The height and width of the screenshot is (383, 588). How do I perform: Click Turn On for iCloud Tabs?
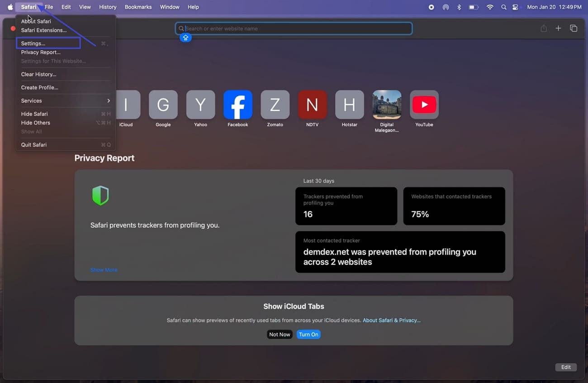(308, 335)
